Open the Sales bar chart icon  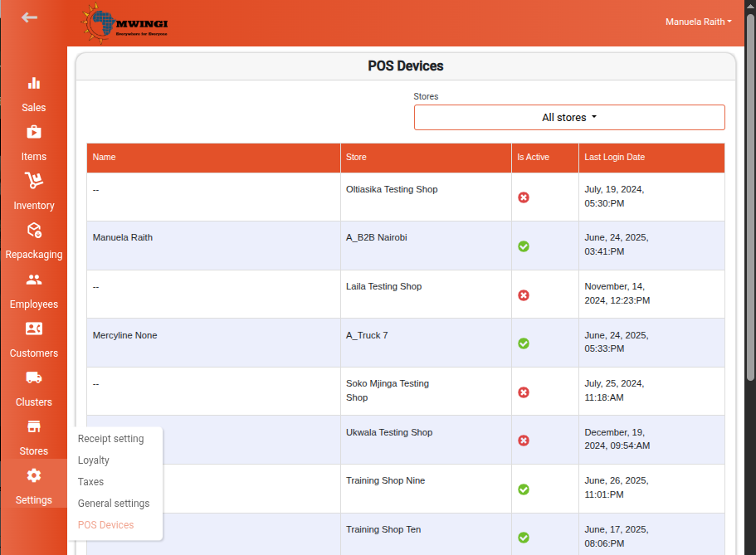(x=34, y=84)
